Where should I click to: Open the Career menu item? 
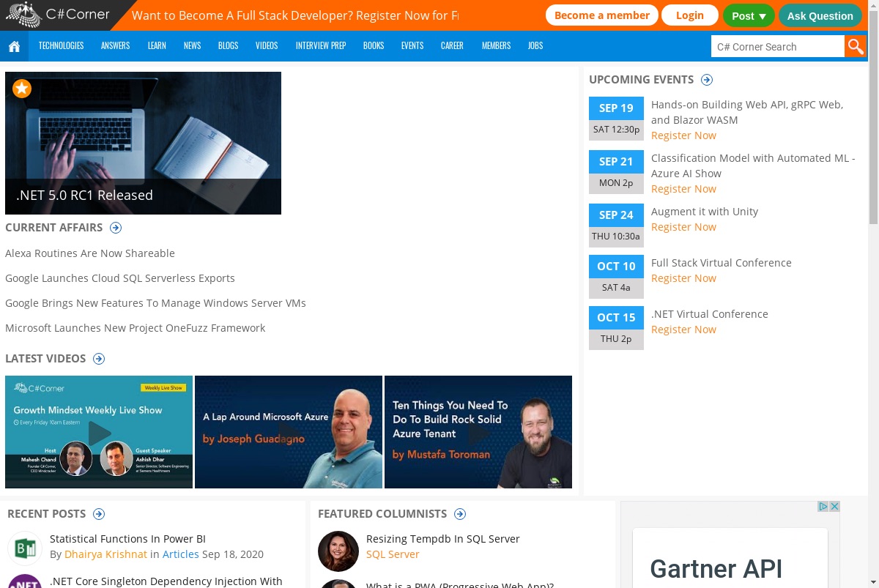[452, 45]
